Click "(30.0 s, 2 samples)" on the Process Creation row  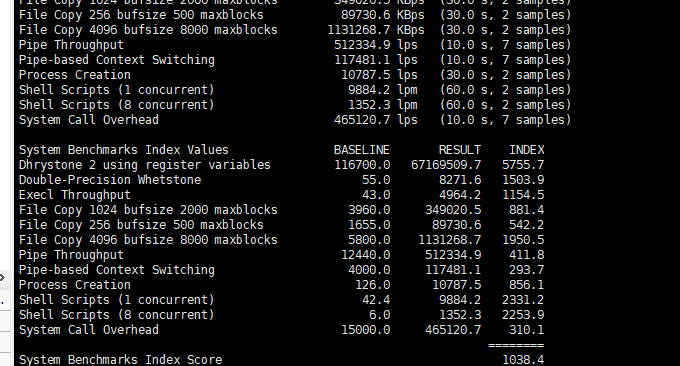click(505, 75)
